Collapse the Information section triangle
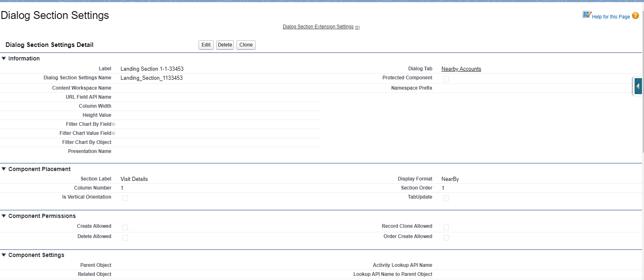The width and height of the screenshot is (644, 280). tap(4, 58)
